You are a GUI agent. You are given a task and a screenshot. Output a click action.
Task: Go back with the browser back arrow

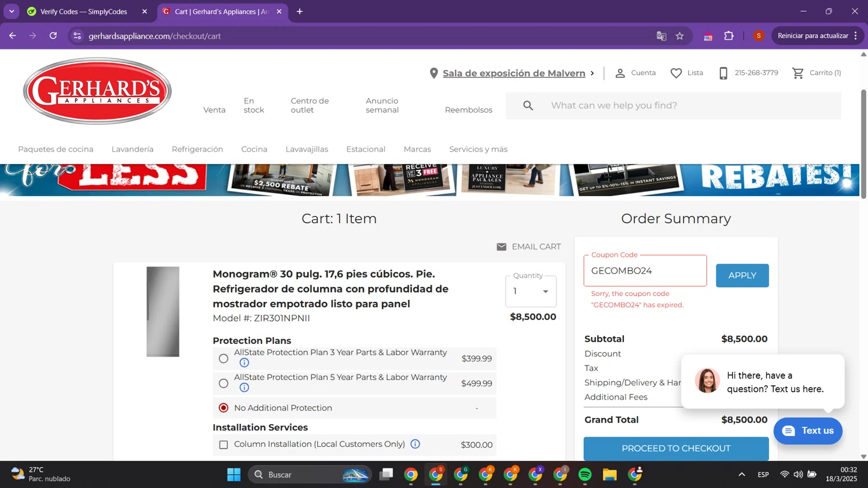click(x=13, y=36)
